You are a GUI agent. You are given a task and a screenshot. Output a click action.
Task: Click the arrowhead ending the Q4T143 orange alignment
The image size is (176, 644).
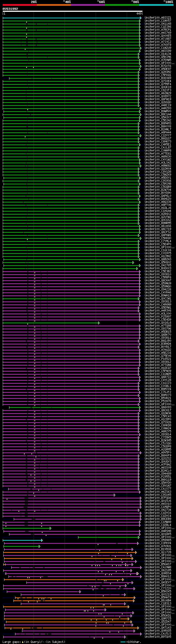[138, 628]
